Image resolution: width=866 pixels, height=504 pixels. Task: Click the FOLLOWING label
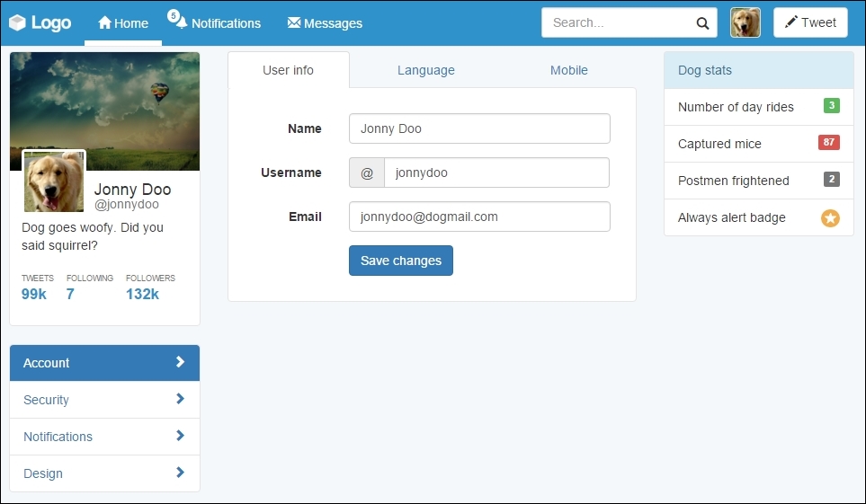click(x=90, y=279)
